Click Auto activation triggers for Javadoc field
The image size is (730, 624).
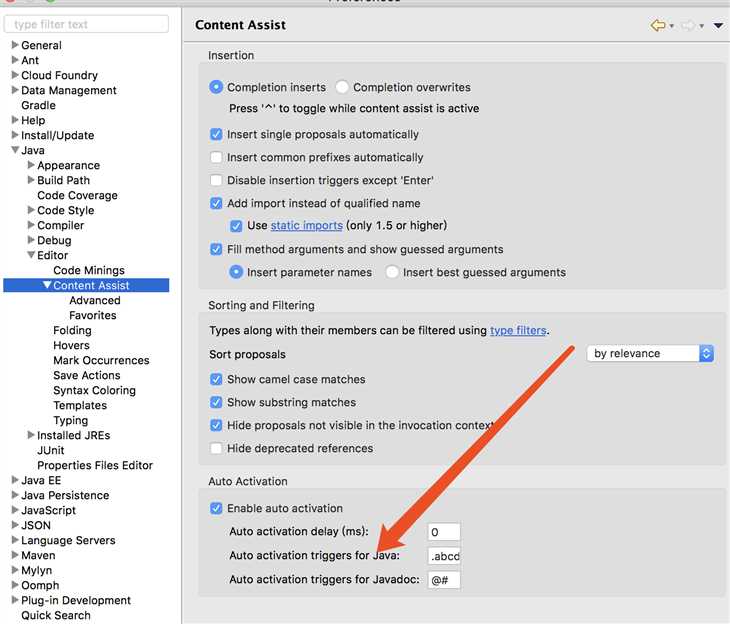444,580
